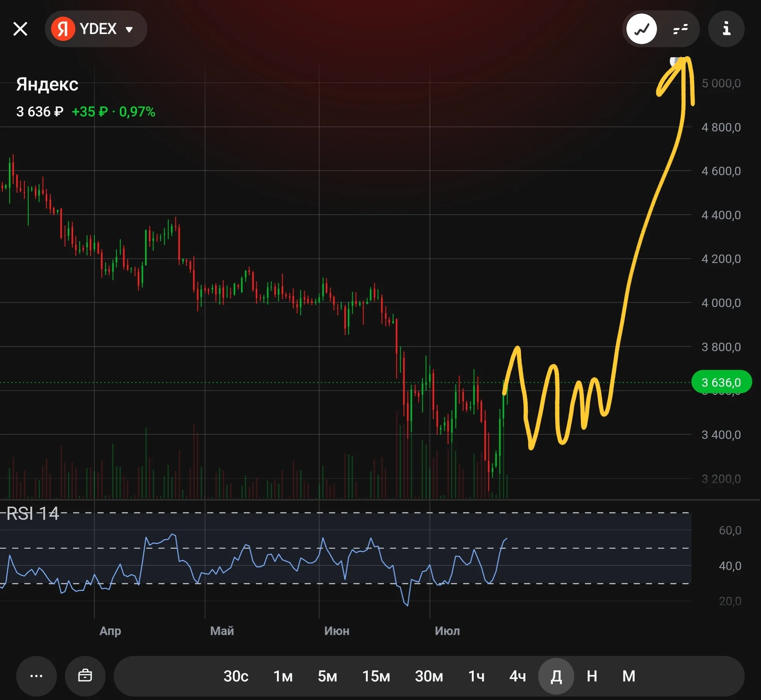Select the 30м timeframe

[x=429, y=676]
